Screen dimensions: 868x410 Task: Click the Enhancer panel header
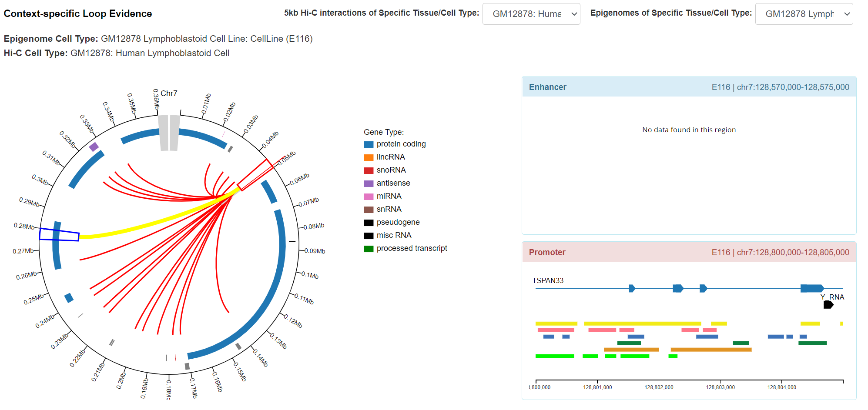pyautogui.click(x=689, y=87)
